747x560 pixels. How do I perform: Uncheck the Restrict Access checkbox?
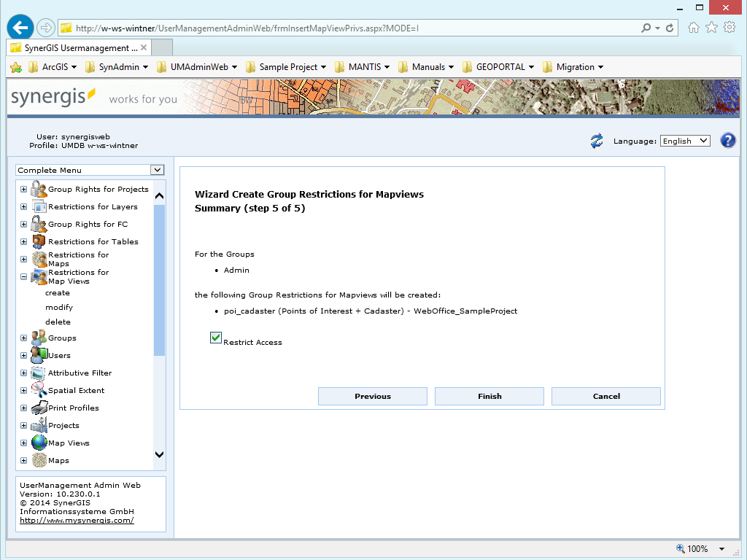click(215, 337)
